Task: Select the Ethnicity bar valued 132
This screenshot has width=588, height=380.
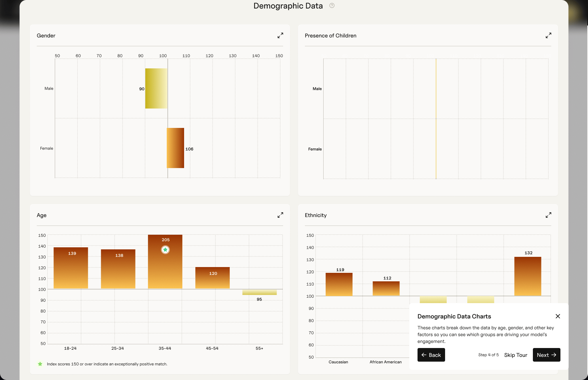Action: click(528, 276)
